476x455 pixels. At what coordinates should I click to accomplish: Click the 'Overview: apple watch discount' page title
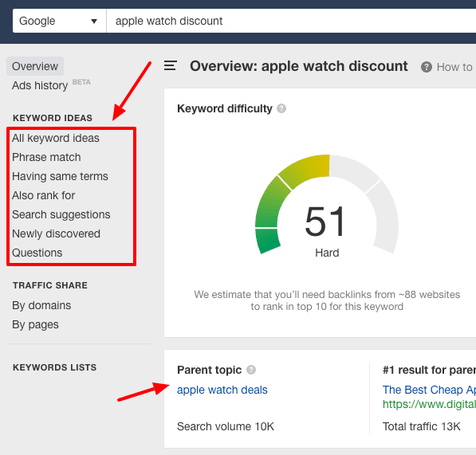299,66
